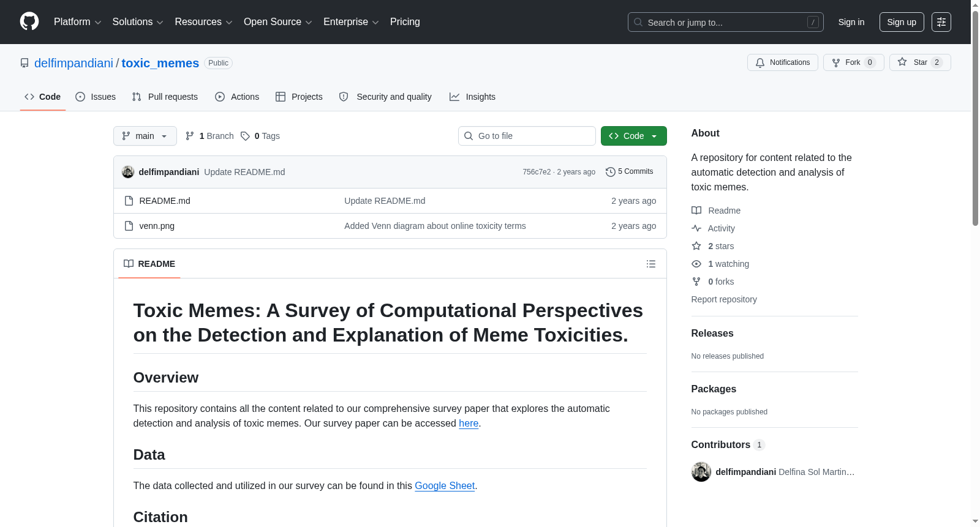Click the venn.png file icon
The width and height of the screenshot is (980, 527).
pos(129,226)
